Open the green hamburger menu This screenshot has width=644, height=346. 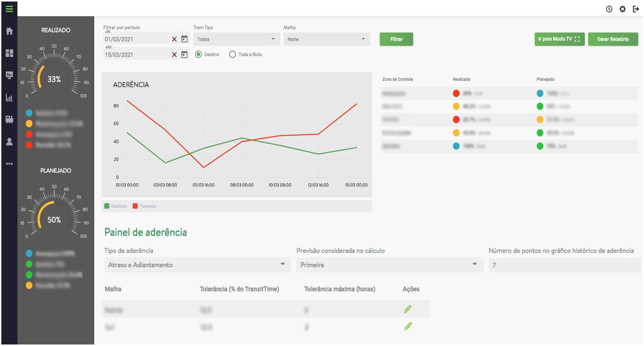click(x=9, y=8)
